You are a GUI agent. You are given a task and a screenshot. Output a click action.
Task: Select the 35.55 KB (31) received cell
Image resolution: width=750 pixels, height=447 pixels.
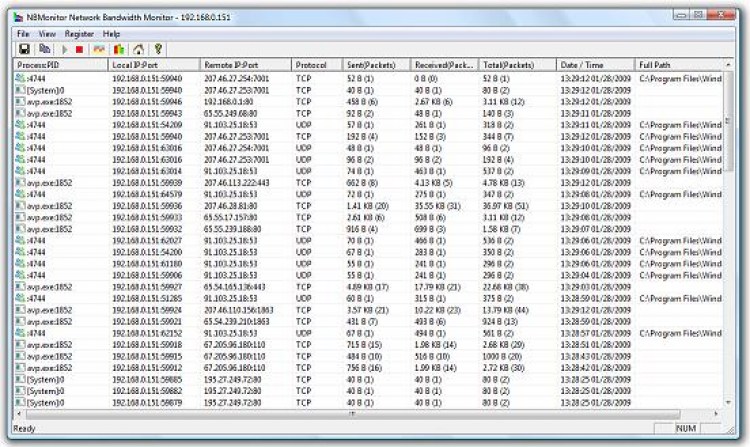pos(438,206)
